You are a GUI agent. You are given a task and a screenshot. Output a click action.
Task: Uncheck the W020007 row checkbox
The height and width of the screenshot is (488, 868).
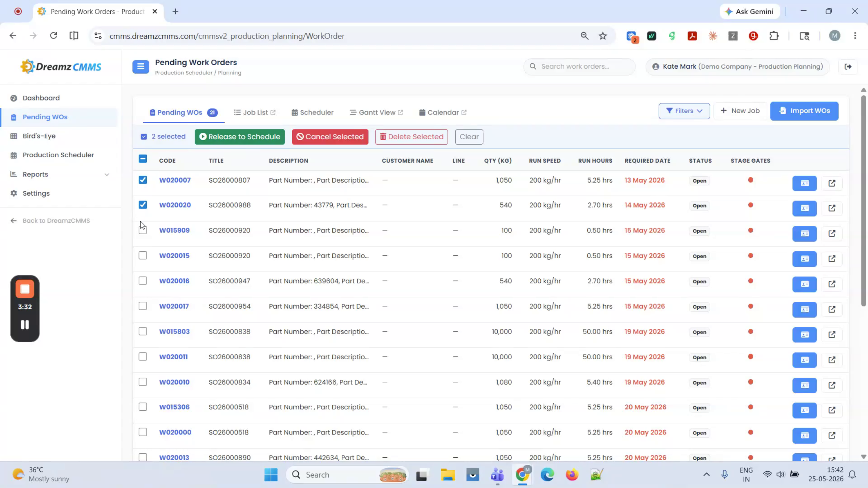click(x=143, y=180)
